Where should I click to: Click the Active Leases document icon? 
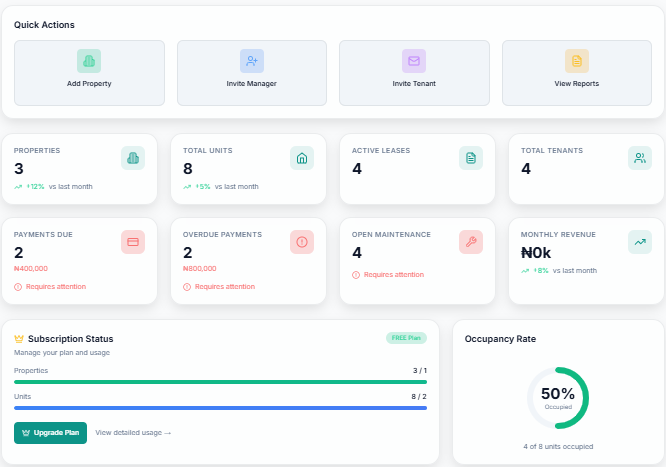[471, 158]
